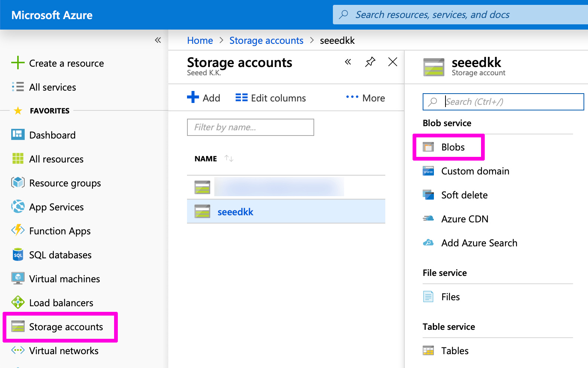The height and width of the screenshot is (368, 588).
Task: Click the FAVORITES star icon
Action: coord(18,110)
